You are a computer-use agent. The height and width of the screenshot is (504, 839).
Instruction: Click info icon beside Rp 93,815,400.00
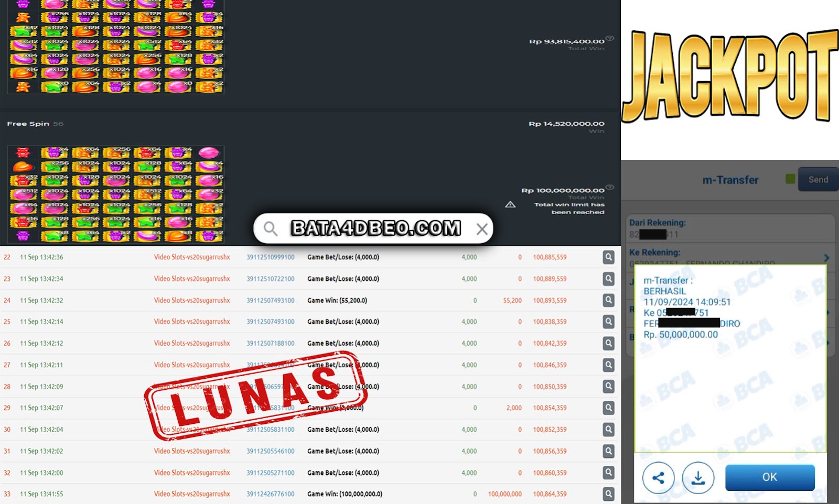pyautogui.click(x=610, y=38)
